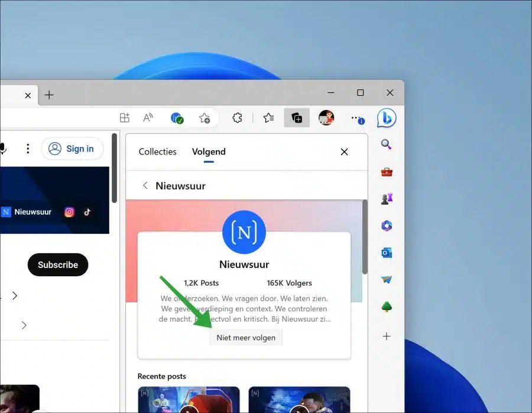
Task: Open the sidebar Games chess icon
Action: 387,199
